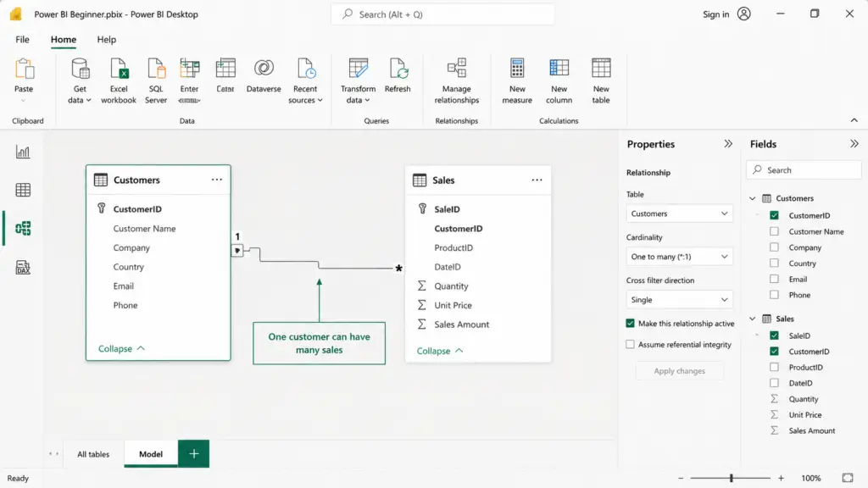Open Manage relationships dialog
868x488 pixels.
tap(457, 81)
